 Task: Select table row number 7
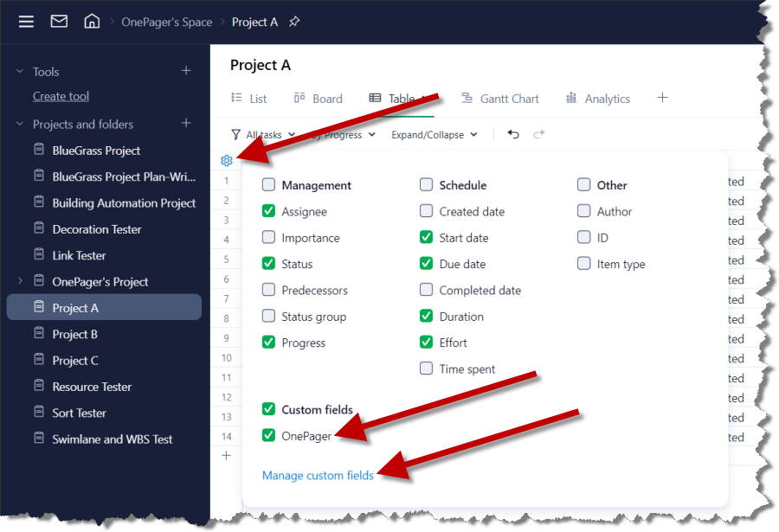227,298
